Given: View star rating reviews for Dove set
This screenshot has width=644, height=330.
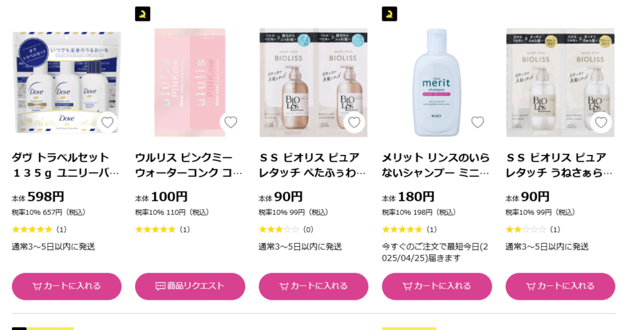Looking at the screenshot, I should click(x=39, y=229).
